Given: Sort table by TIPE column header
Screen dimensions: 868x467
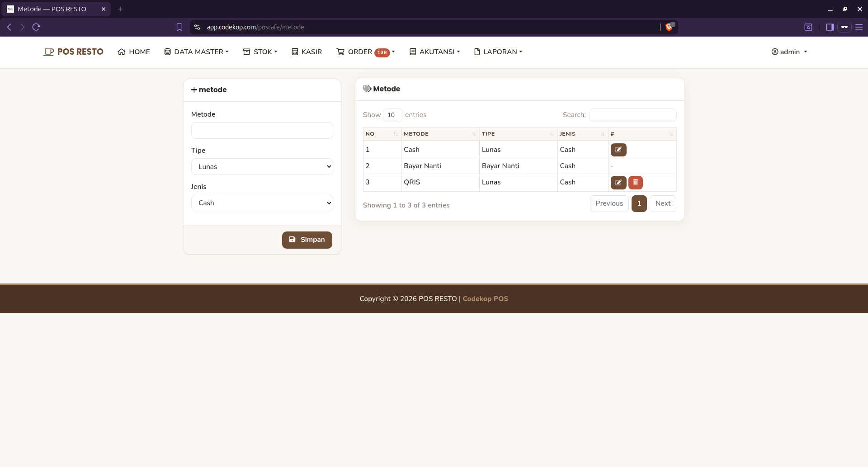Looking at the screenshot, I should click(518, 134).
